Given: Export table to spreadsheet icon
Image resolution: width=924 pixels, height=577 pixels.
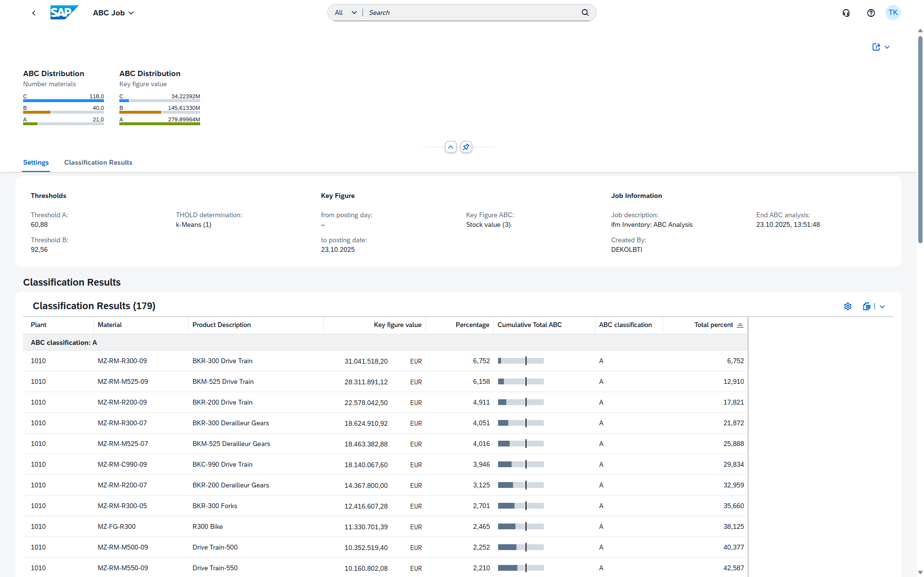Looking at the screenshot, I should (867, 306).
